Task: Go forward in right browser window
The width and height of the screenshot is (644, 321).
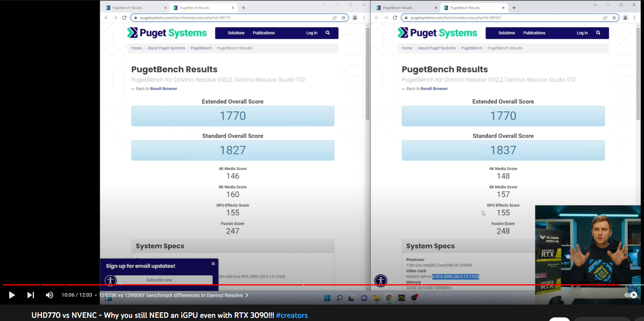Action: [386, 18]
